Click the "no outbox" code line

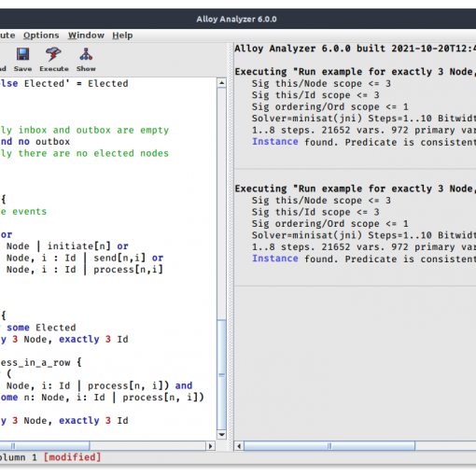click(x=44, y=142)
